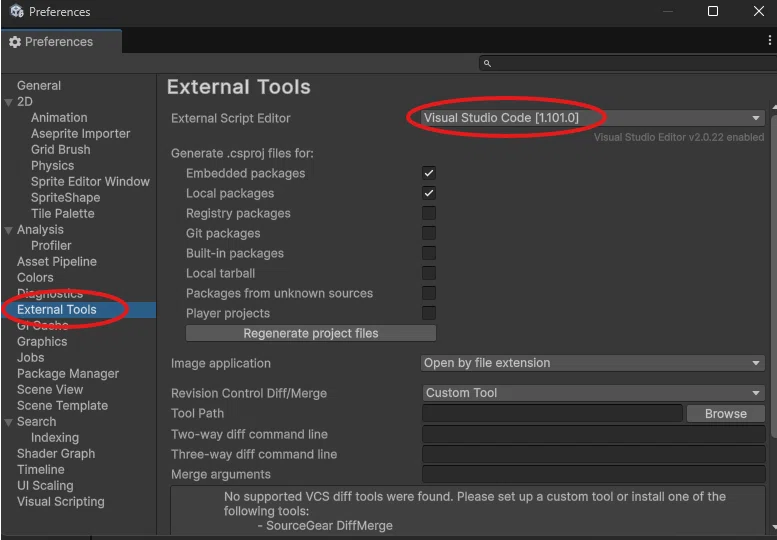Enable Git packages checkbox
The height and width of the screenshot is (540, 777).
[429, 233]
